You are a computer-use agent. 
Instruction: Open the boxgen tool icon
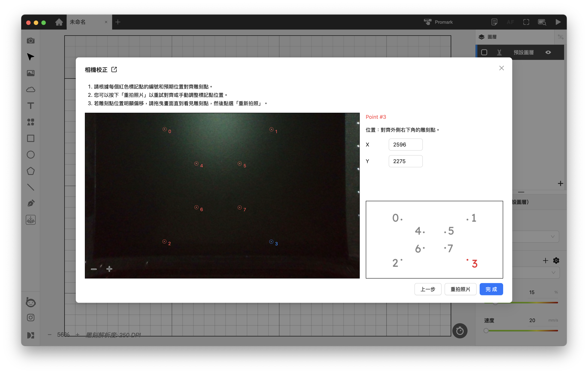coord(30,220)
